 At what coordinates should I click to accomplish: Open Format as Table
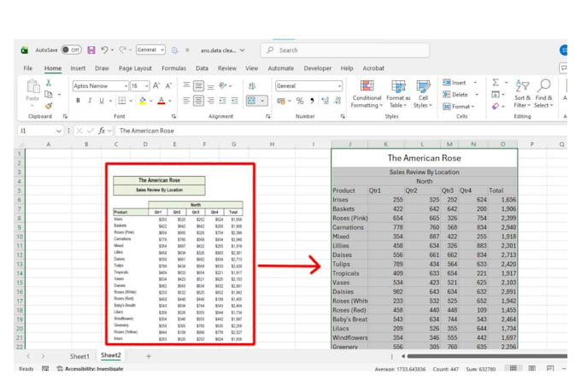point(398,94)
